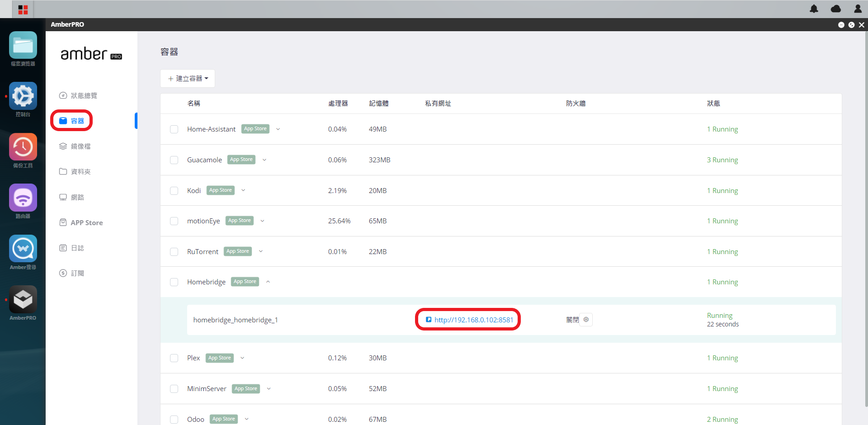
Task: Click the 2 Running status for Odoo
Action: (x=722, y=419)
